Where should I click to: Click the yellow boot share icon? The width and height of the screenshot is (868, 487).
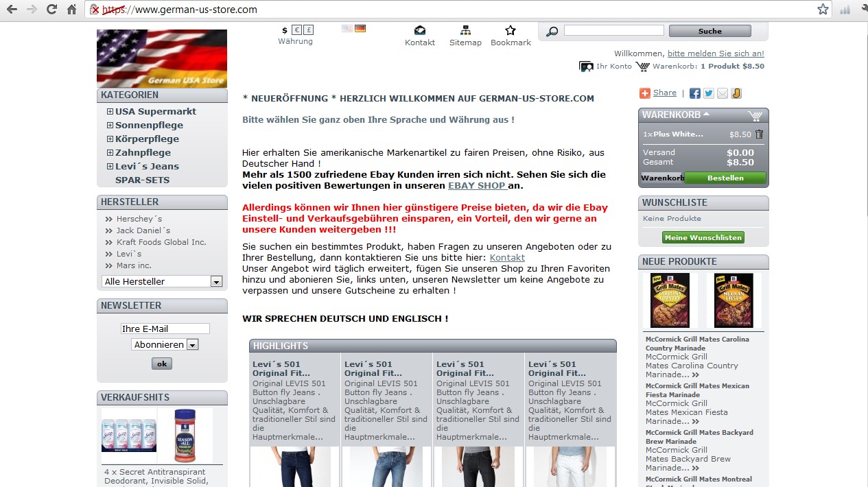(736, 93)
